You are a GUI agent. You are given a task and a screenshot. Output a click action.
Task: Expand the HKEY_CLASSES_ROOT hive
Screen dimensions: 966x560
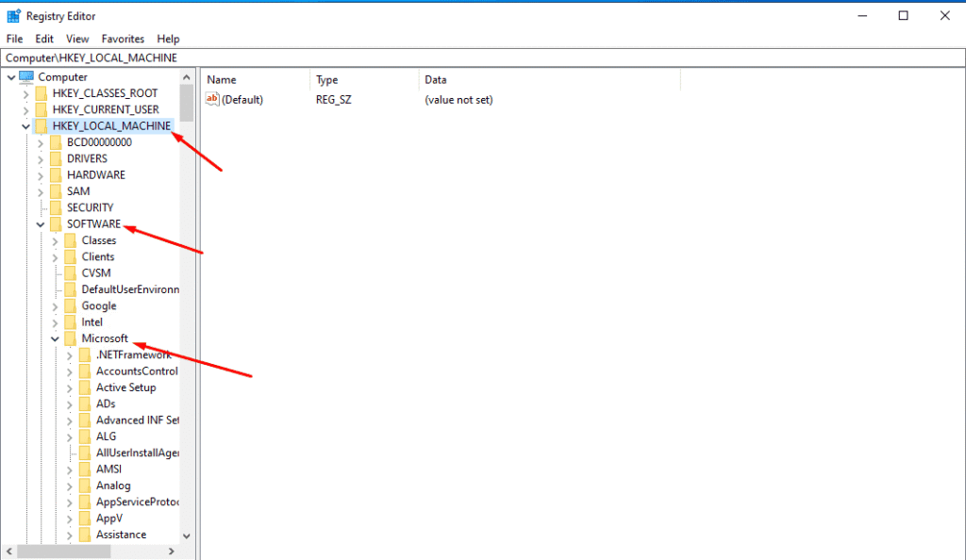click(x=25, y=93)
